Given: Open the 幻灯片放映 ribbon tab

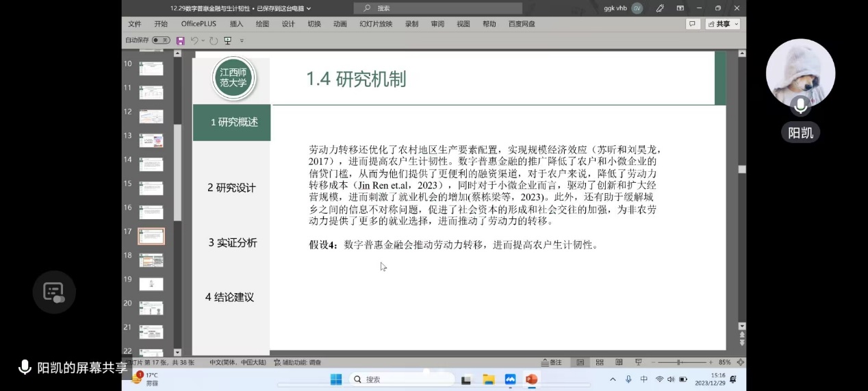Looking at the screenshot, I should (376, 24).
